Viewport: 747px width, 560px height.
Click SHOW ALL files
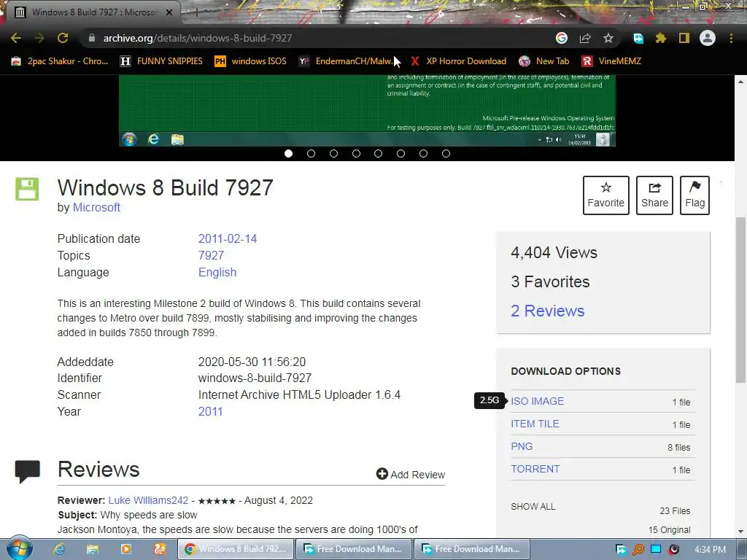tap(533, 507)
